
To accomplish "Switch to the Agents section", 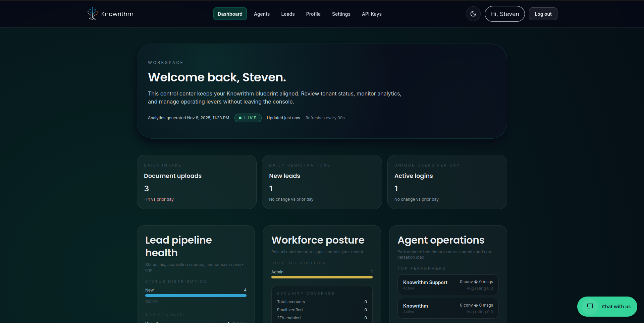I will [262, 14].
